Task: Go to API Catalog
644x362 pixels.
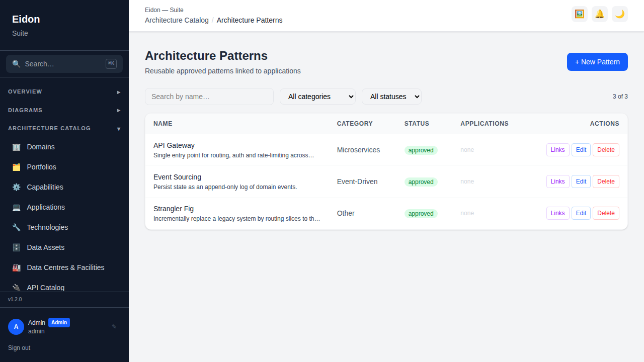Action: [x=64, y=287]
